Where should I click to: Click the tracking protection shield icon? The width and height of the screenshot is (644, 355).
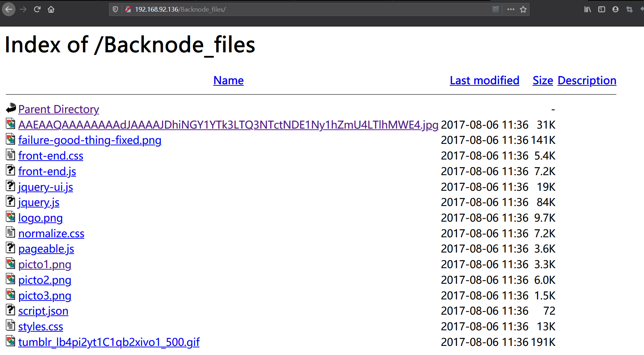115,9
